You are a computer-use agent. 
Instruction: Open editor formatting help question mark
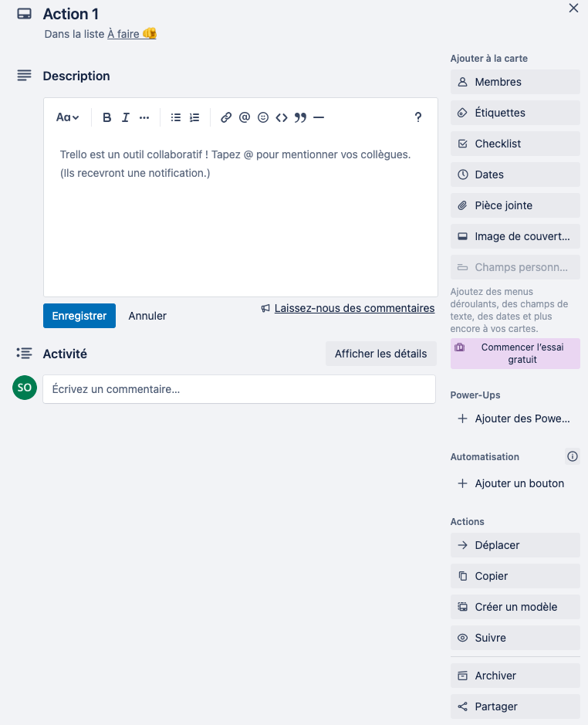418,117
